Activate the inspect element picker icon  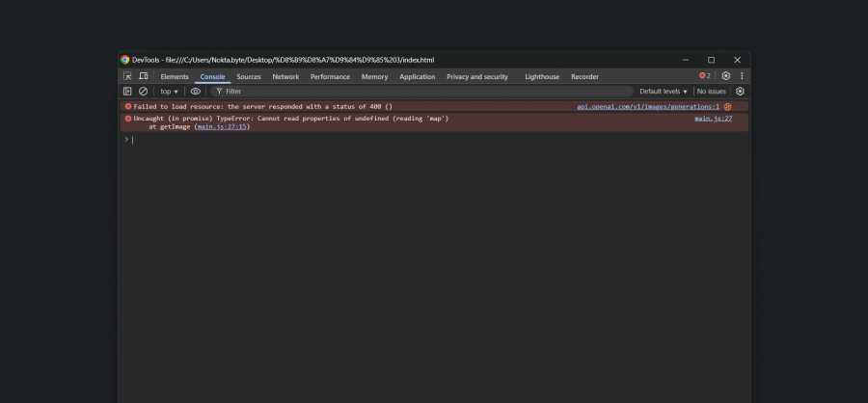click(x=127, y=76)
